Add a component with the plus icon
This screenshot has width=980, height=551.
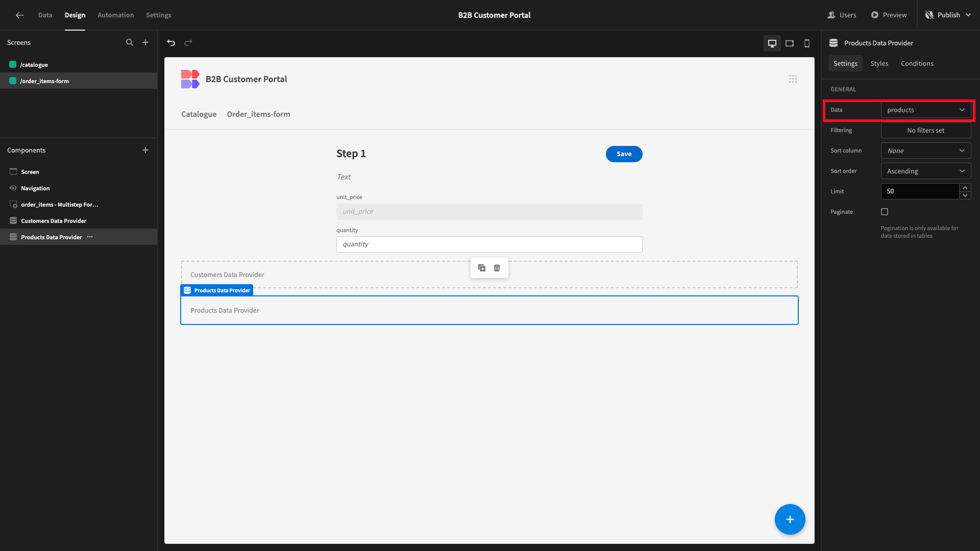(145, 150)
